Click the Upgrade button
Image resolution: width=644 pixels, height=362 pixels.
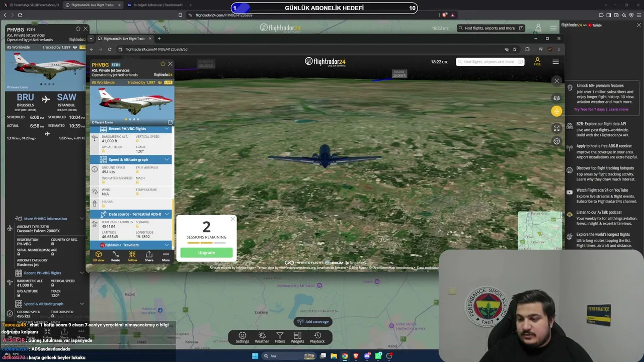206,253
